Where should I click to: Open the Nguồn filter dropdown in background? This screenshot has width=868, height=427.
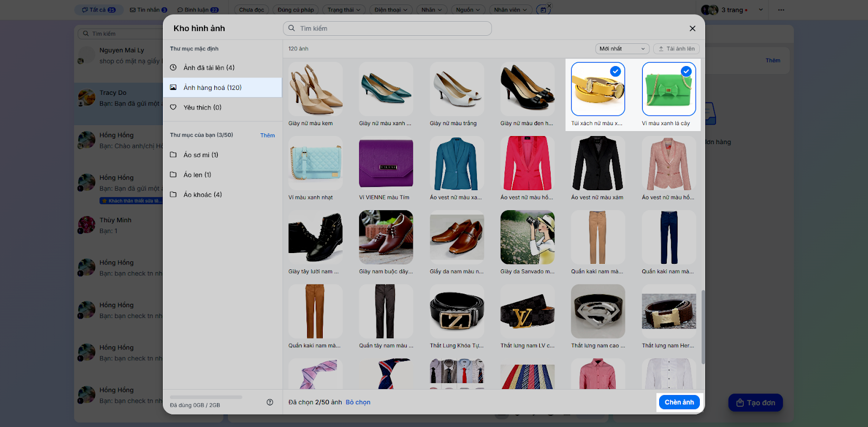(x=468, y=10)
